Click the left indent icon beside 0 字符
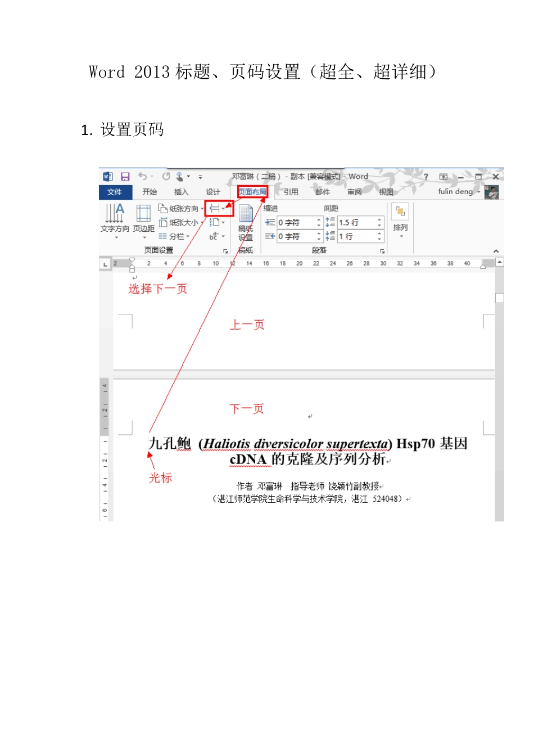 click(270, 222)
